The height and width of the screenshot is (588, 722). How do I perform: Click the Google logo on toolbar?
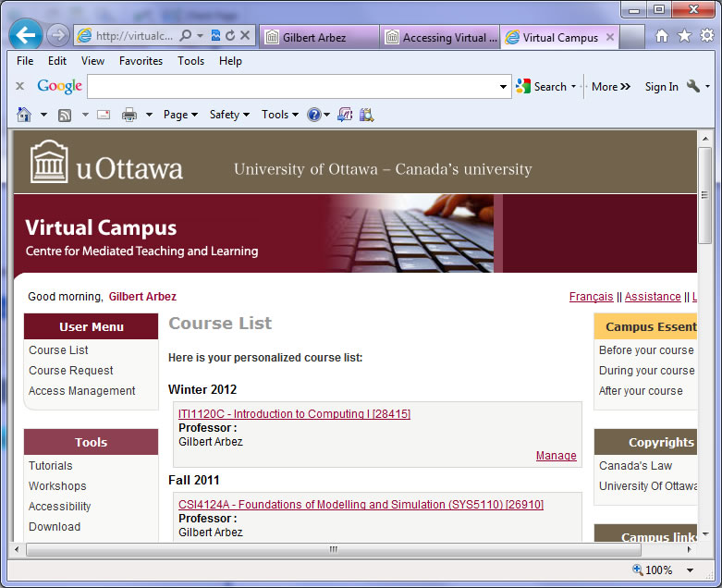coord(59,86)
